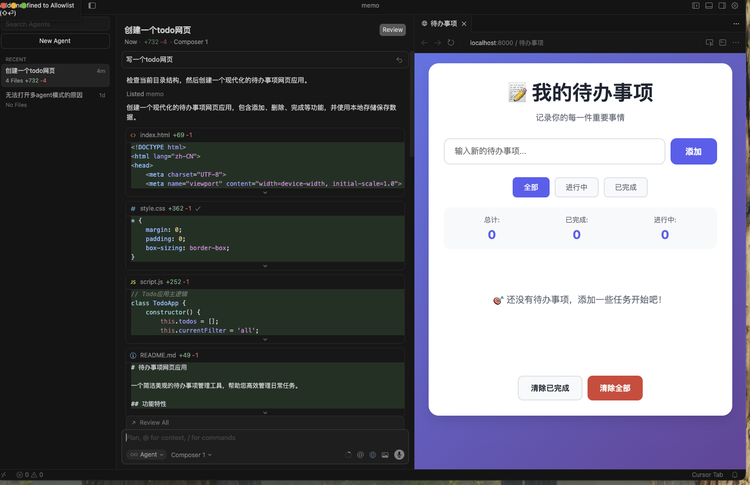The height and width of the screenshot is (485, 750).
Task: Click the image attachment icon in chat input
Action: click(385, 454)
